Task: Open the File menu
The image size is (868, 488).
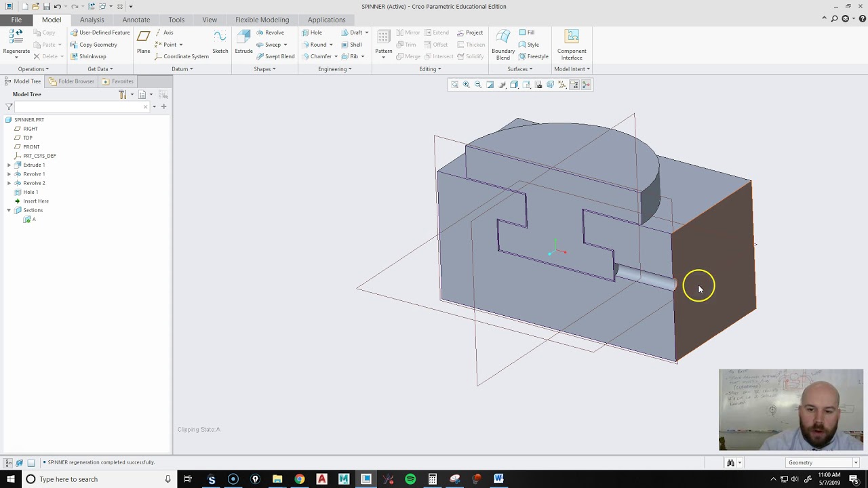Action: click(16, 20)
